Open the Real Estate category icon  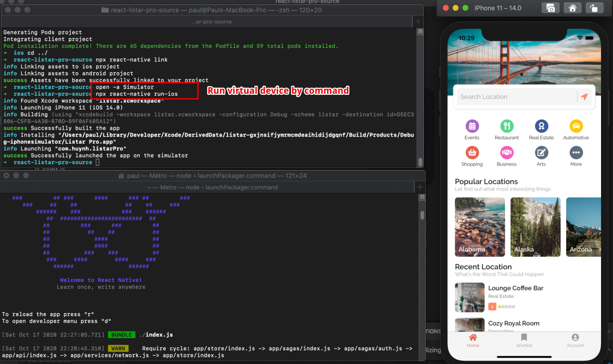[x=542, y=126]
